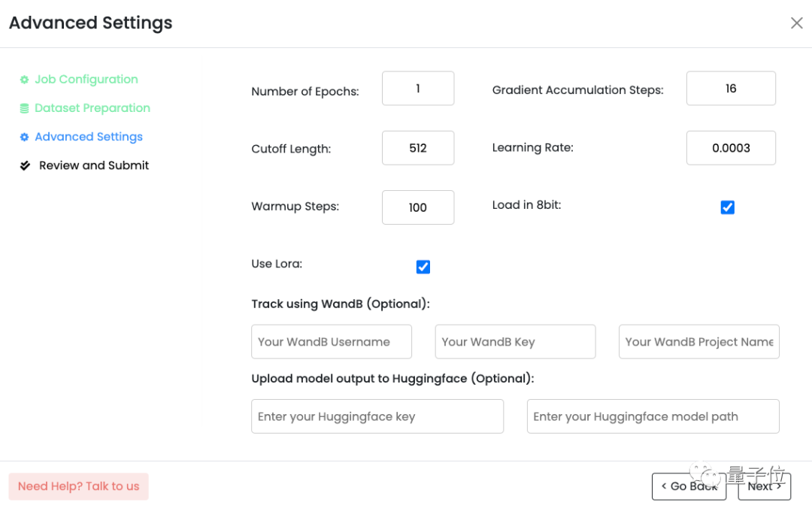The height and width of the screenshot is (511, 812).
Task: Click the Advanced Settings gear icon
Action: coord(24,137)
